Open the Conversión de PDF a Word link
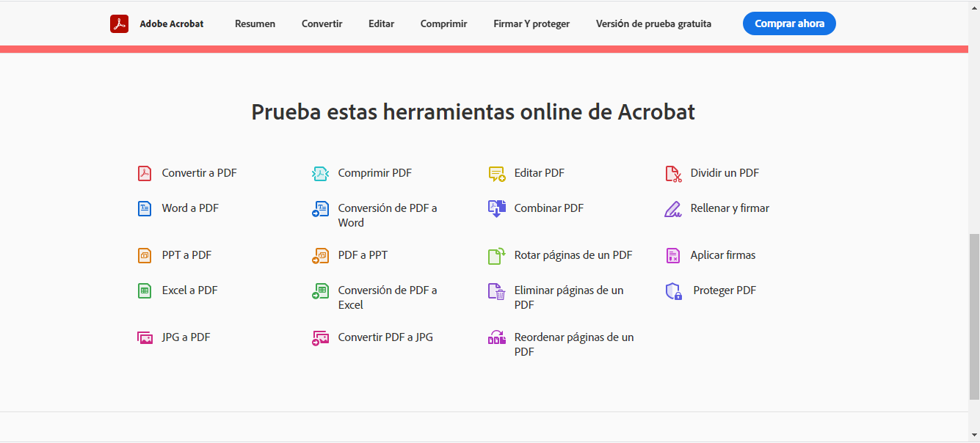The image size is (980, 443). 388,216
